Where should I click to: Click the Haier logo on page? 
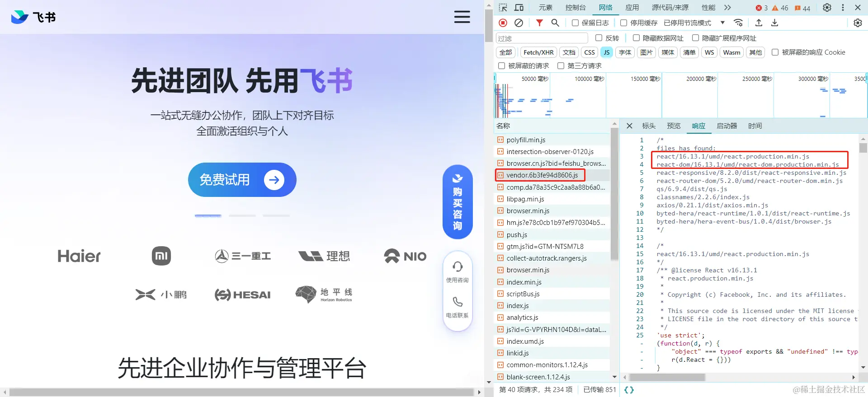[x=79, y=256]
